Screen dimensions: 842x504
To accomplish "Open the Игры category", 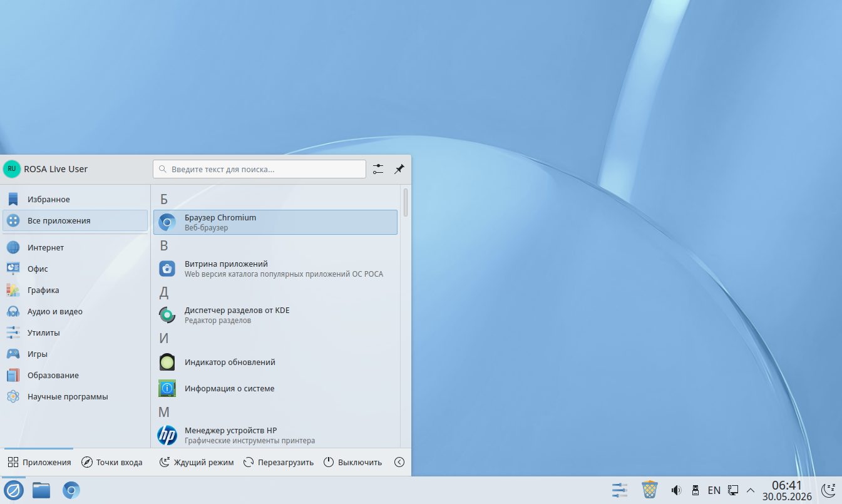I will click(75, 354).
